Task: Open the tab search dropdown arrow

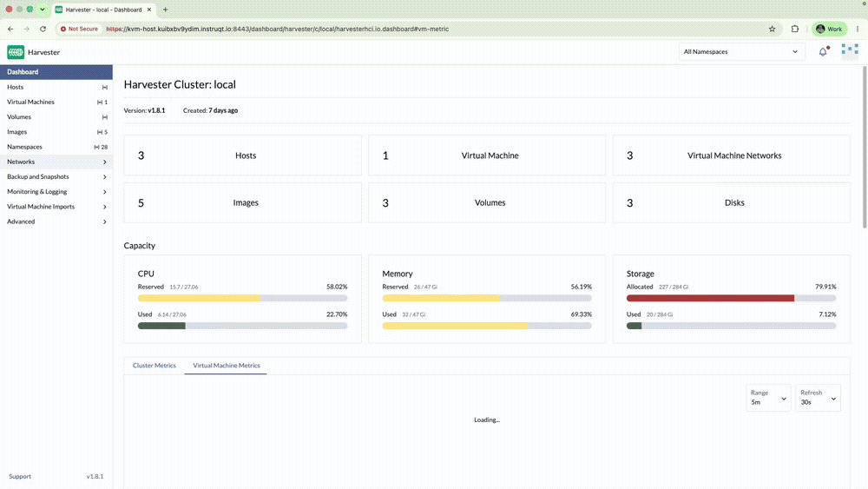Action: pos(42,10)
